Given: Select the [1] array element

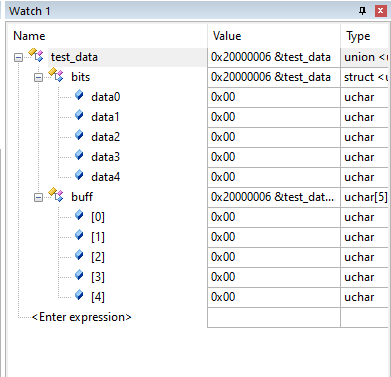Looking at the screenshot, I should [x=98, y=237].
